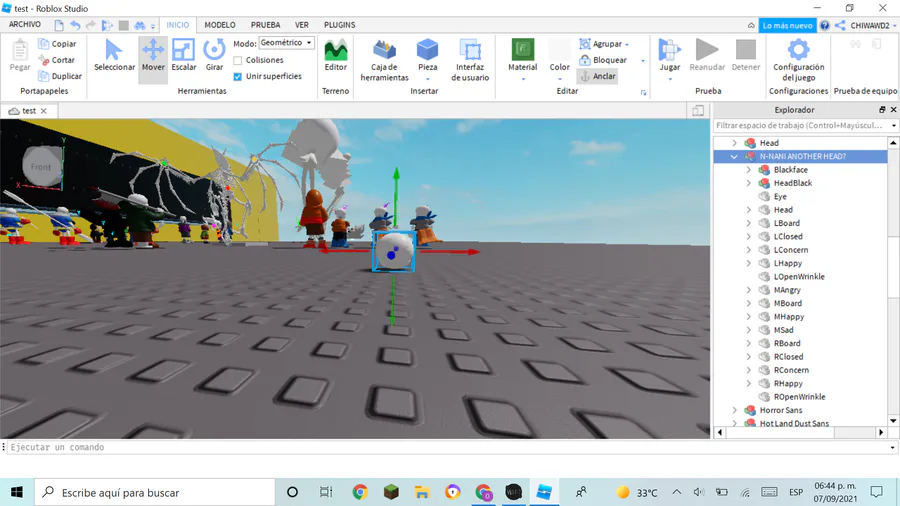Select the Eye item in Explorador
Viewport: 900px width, 506px height.
point(780,196)
